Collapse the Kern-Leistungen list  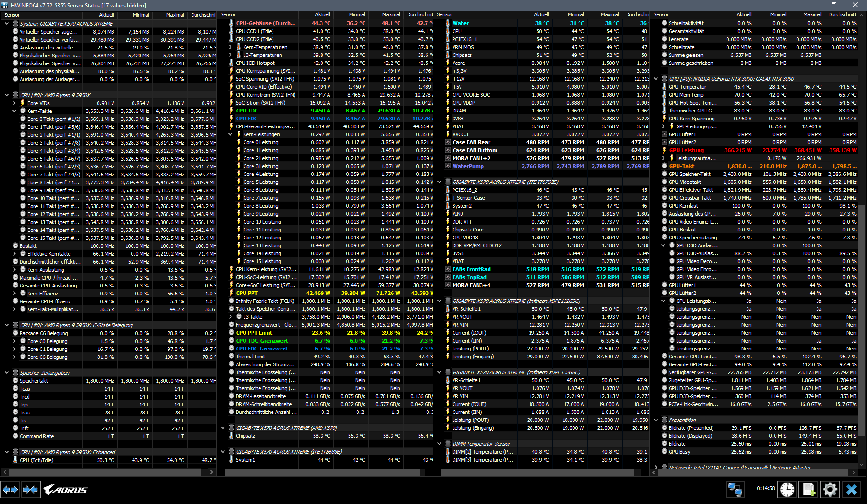pos(231,134)
